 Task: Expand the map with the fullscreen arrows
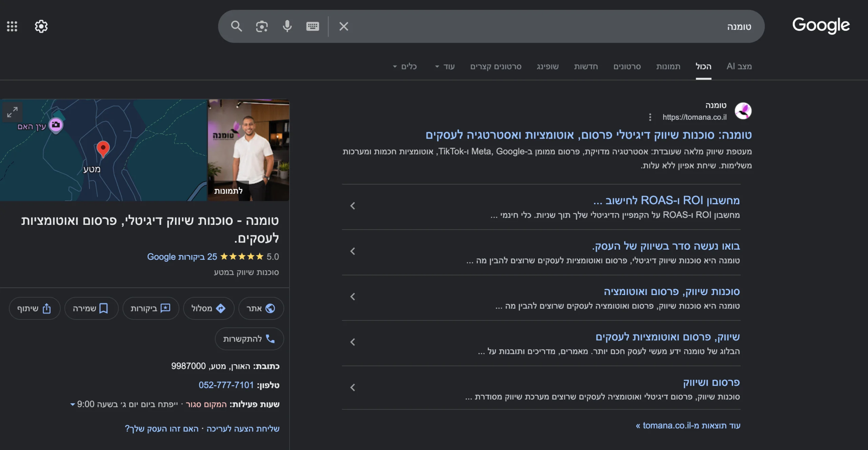coord(13,112)
